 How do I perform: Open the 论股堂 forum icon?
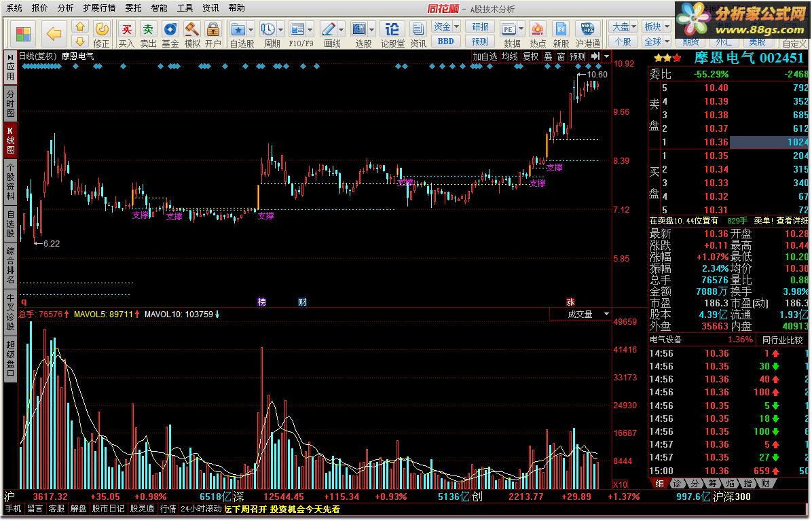(392, 29)
